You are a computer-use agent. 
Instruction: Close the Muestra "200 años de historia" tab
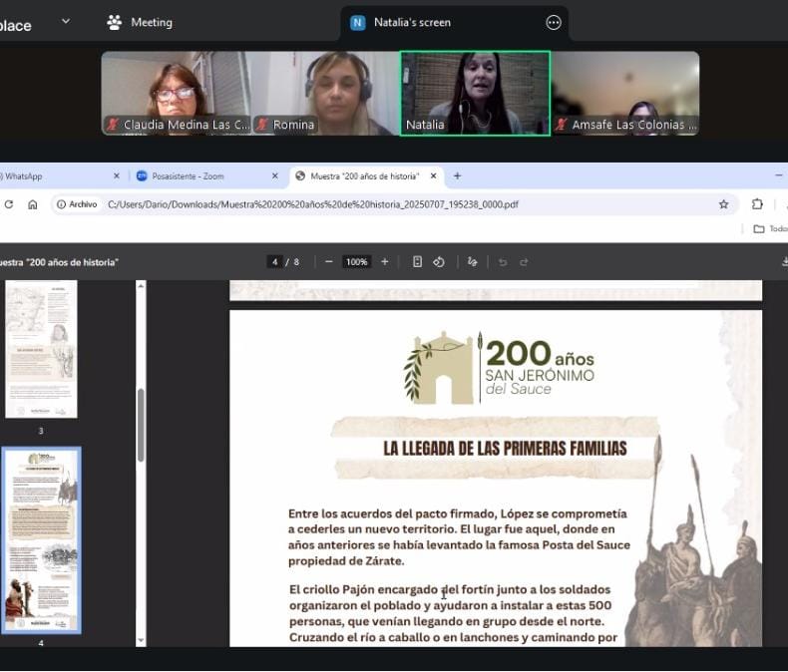coord(433,176)
